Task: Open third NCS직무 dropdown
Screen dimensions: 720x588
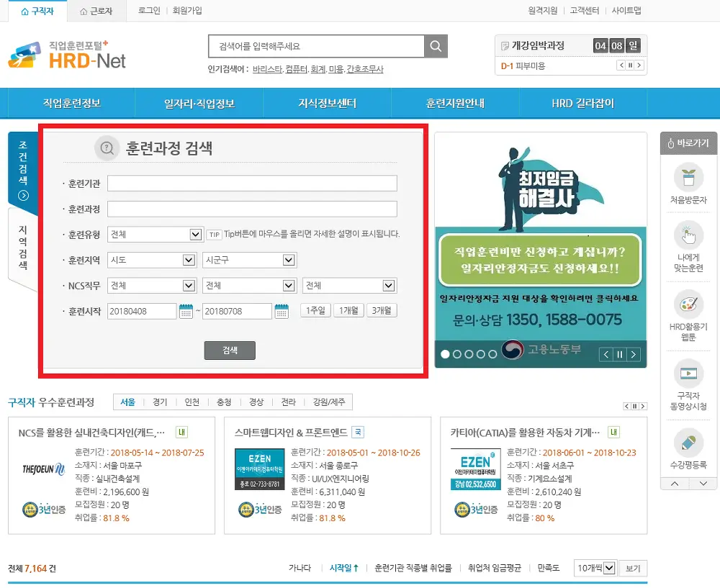Action: coord(350,286)
